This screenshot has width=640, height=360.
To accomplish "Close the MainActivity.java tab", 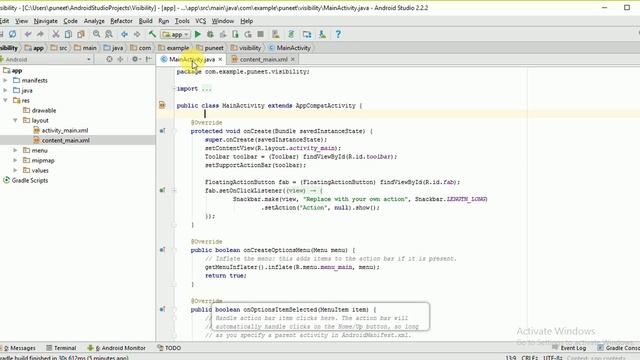I will click(x=220, y=60).
